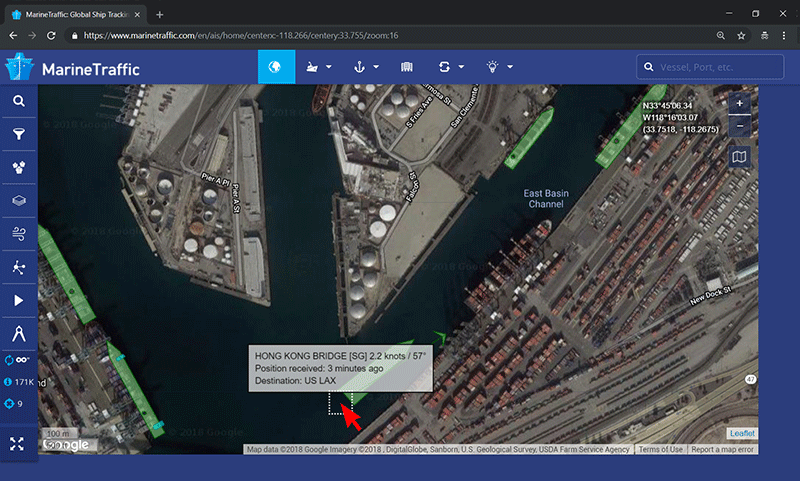Expand the Ports menu dropdown arrow
Viewport: 800px width, 481px height.
point(376,67)
